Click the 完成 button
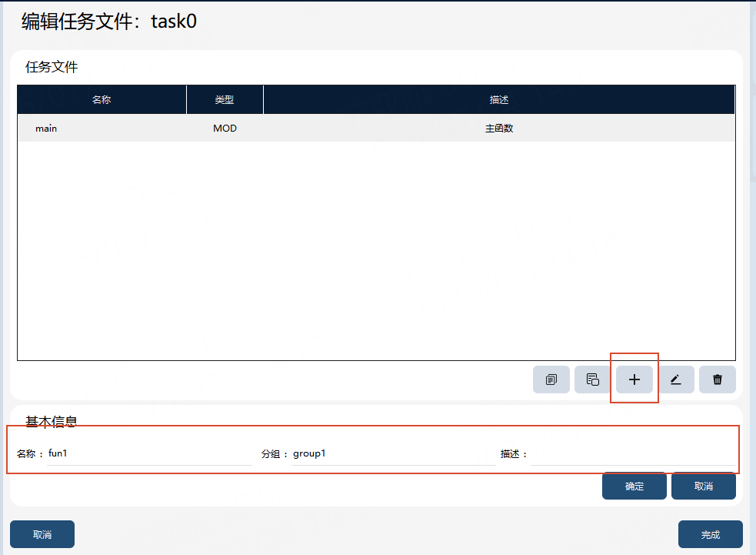This screenshot has width=756, height=555. tap(710, 534)
